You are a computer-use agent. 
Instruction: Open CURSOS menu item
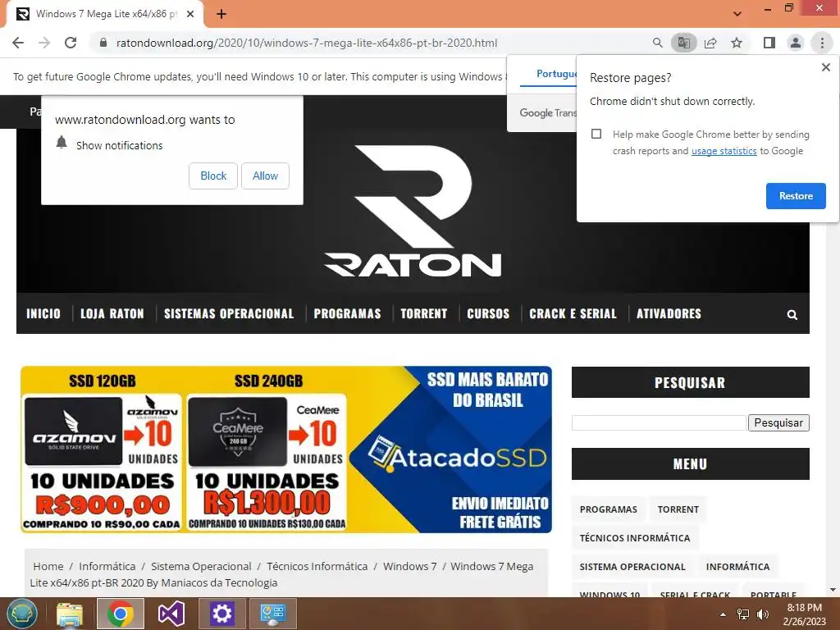pyautogui.click(x=488, y=314)
